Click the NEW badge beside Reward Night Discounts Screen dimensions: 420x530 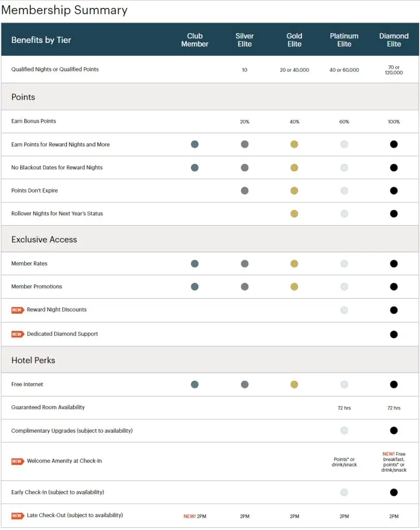pos(18,310)
